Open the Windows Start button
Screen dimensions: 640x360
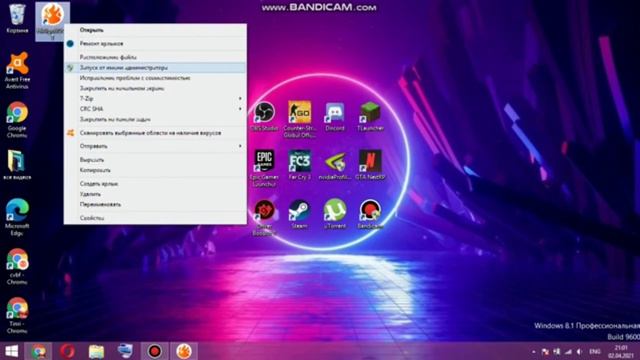[11, 351]
